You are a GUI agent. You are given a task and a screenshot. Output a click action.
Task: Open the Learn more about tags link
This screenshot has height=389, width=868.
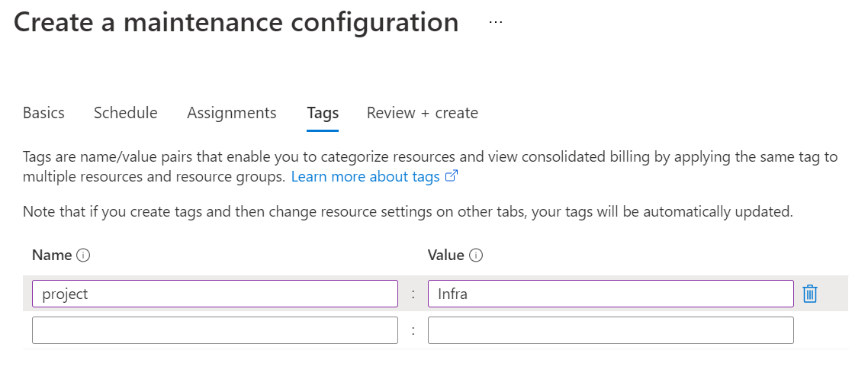(x=365, y=177)
